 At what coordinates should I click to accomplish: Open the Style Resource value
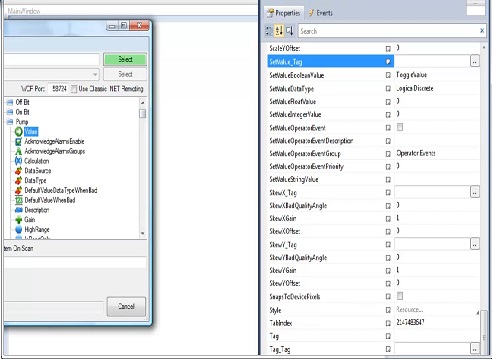[437, 310]
